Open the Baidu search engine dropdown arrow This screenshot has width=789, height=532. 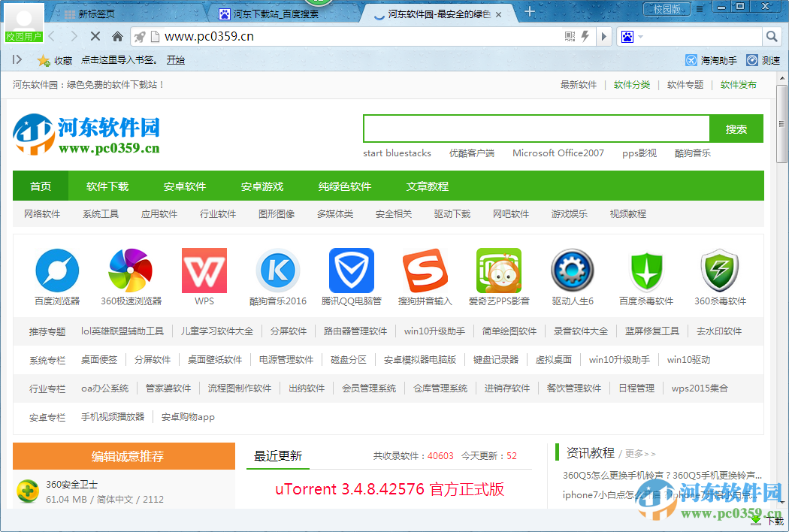click(x=639, y=36)
